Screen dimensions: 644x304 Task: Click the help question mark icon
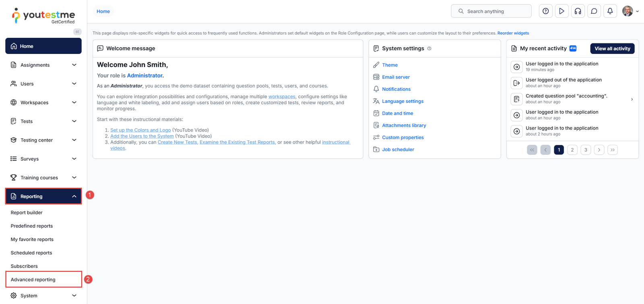545,11
